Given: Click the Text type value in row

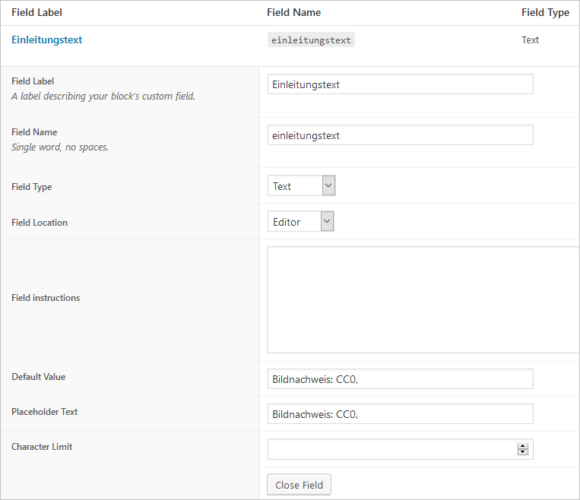Looking at the screenshot, I should coord(530,40).
